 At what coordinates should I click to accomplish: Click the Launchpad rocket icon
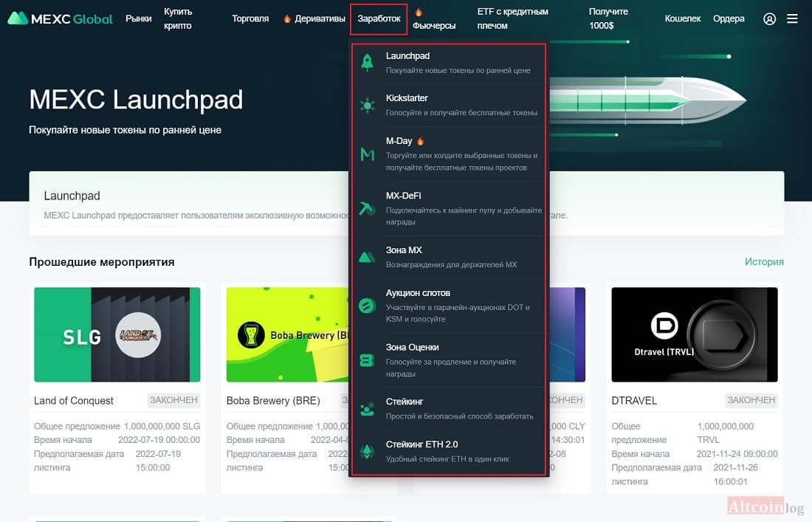[367, 62]
